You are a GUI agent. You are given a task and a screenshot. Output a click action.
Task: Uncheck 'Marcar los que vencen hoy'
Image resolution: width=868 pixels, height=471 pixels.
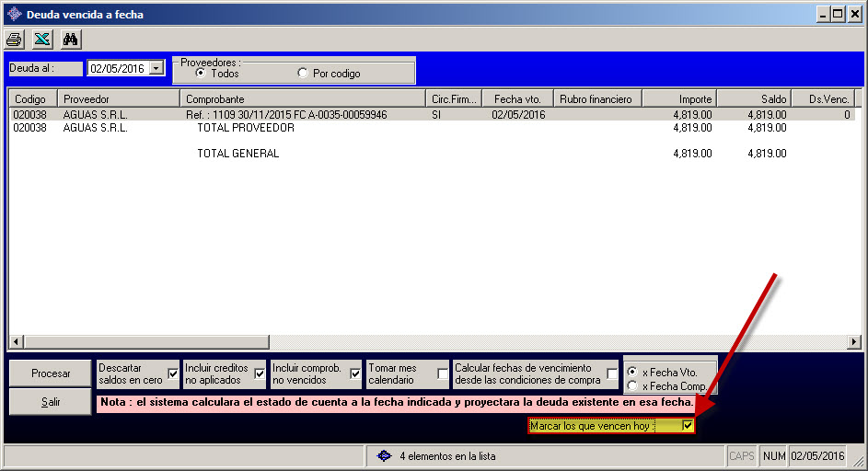[687, 426]
